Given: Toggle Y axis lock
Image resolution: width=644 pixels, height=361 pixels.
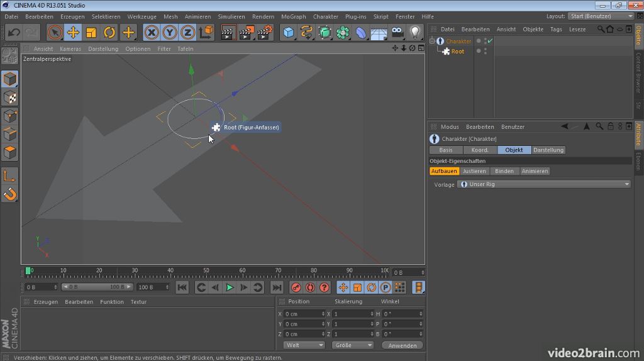Looking at the screenshot, I should [x=170, y=33].
